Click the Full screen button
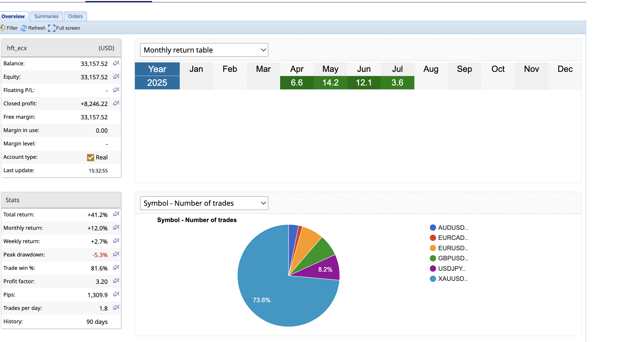The width and height of the screenshot is (644, 342). click(64, 28)
